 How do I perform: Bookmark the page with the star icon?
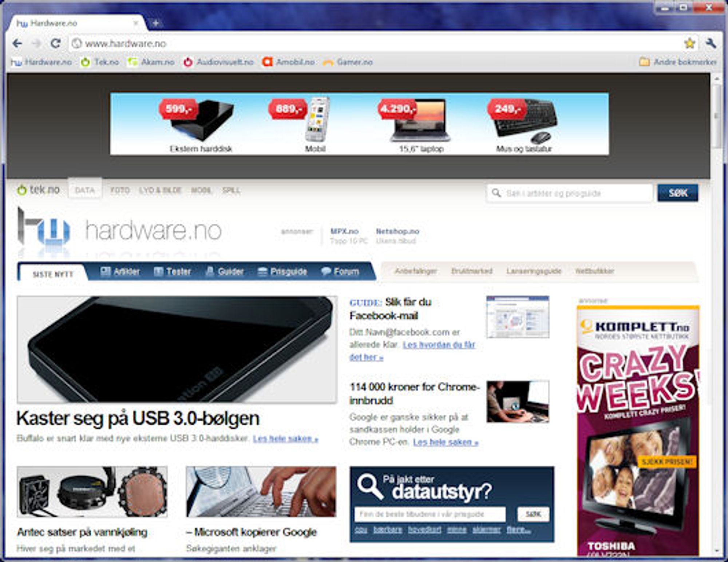[x=689, y=44]
